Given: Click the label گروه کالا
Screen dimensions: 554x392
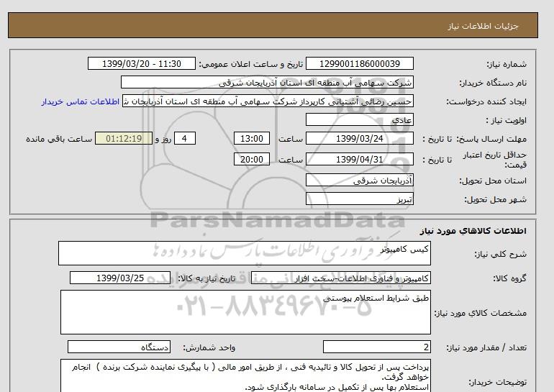Looking at the screenshot, I should tap(509, 278).
